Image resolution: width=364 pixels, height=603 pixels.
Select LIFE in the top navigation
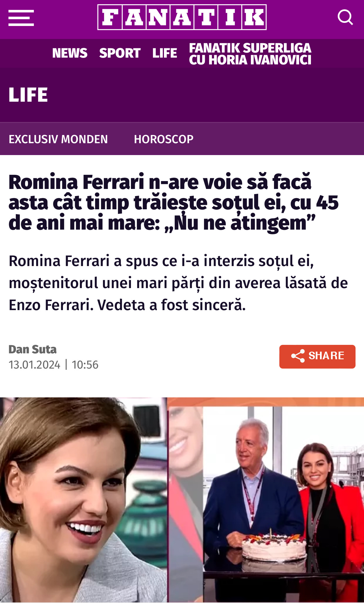coord(165,53)
